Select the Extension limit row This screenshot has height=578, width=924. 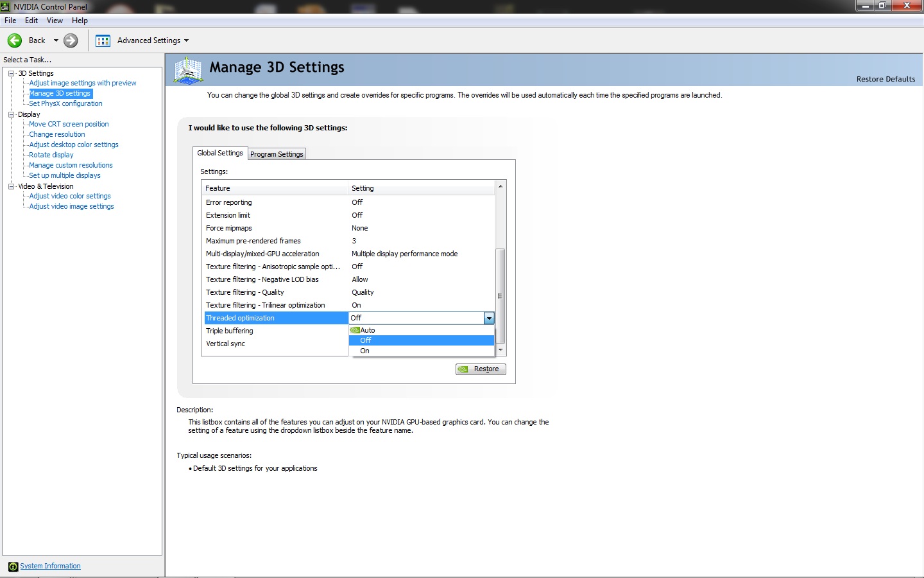coord(348,215)
